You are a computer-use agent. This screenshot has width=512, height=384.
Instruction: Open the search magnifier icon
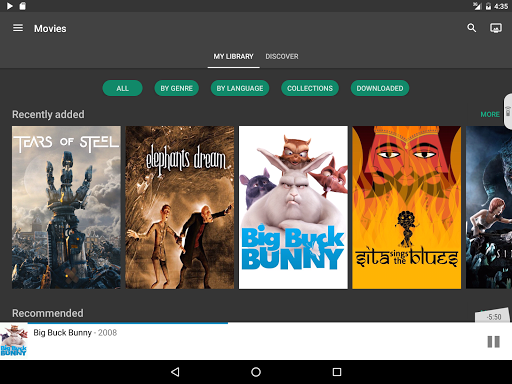471,28
